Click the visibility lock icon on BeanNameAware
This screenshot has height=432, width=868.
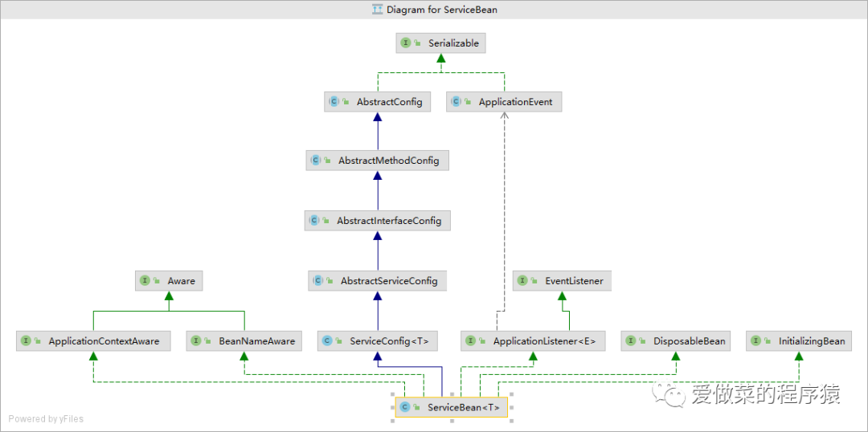(208, 342)
